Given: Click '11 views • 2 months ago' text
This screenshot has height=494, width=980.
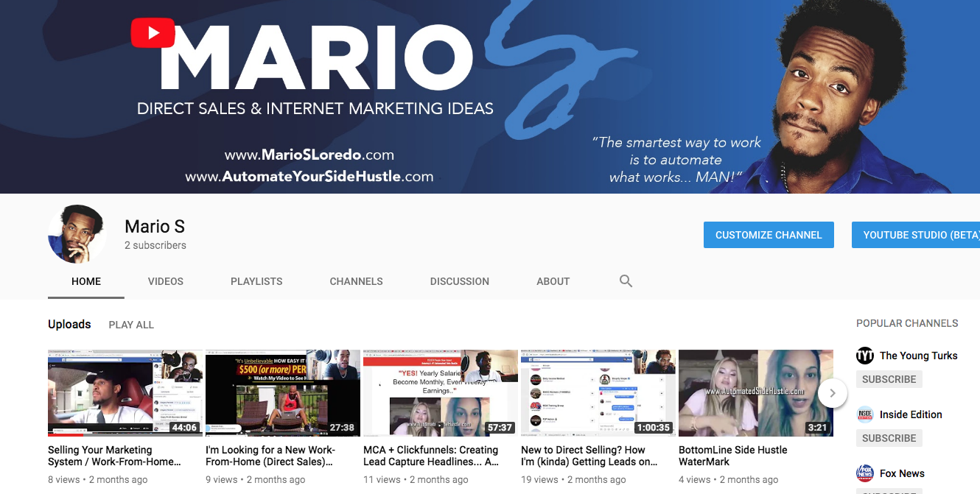Looking at the screenshot, I should tap(416, 479).
